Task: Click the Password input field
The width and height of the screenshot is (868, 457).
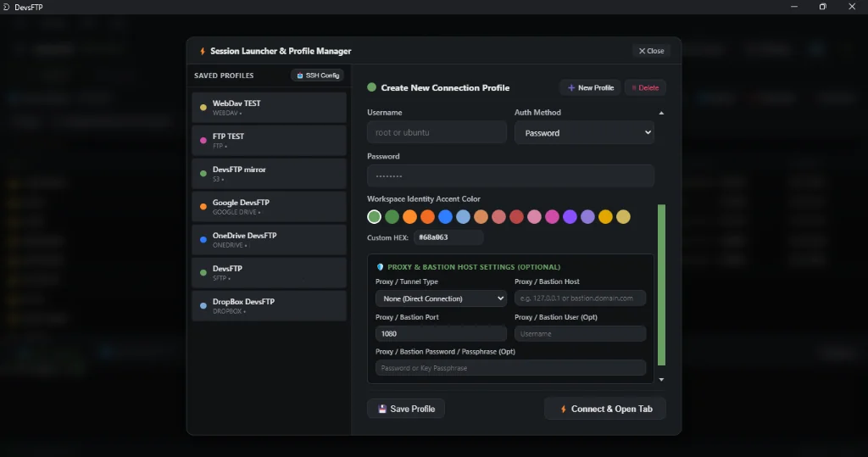Action: pyautogui.click(x=510, y=176)
